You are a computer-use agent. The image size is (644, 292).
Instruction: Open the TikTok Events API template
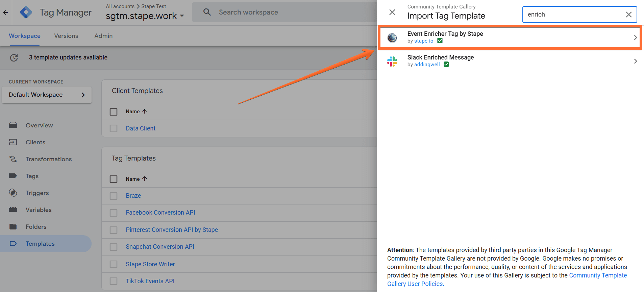click(x=150, y=281)
